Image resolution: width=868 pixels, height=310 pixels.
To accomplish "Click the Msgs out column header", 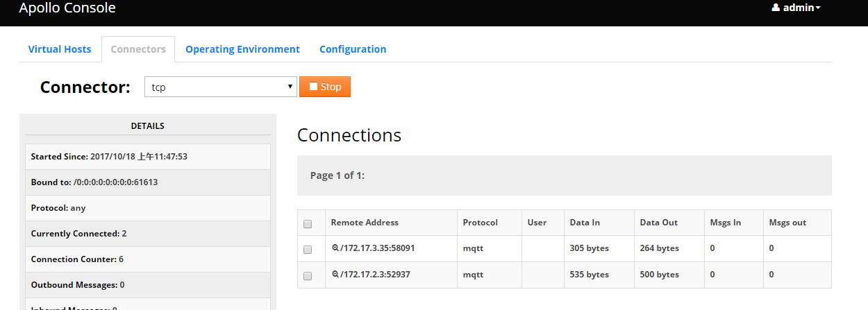I will pyautogui.click(x=787, y=223).
